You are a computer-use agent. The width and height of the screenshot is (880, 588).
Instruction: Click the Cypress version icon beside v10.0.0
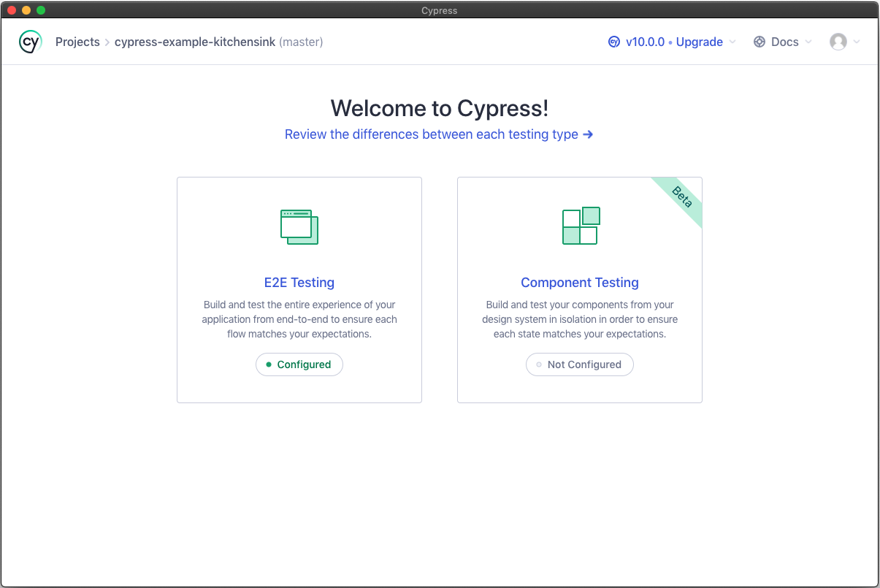(x=614, y=42)
